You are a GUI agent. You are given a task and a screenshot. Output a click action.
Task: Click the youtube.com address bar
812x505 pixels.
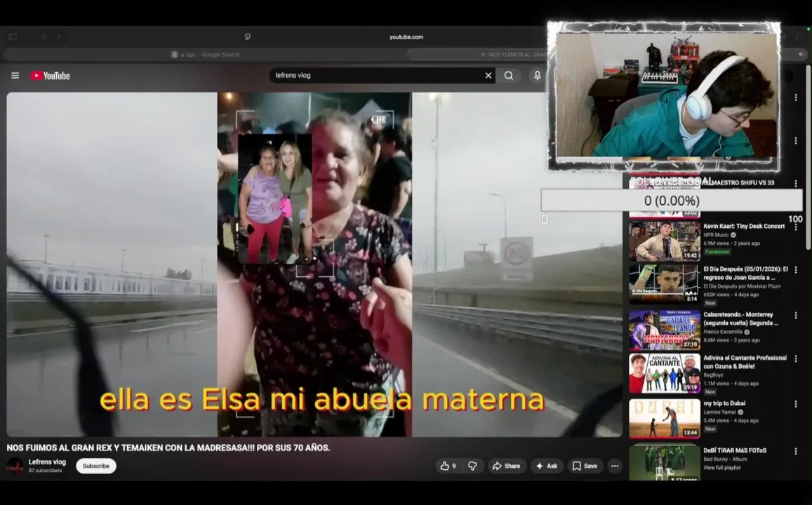(x=406, y=36)
